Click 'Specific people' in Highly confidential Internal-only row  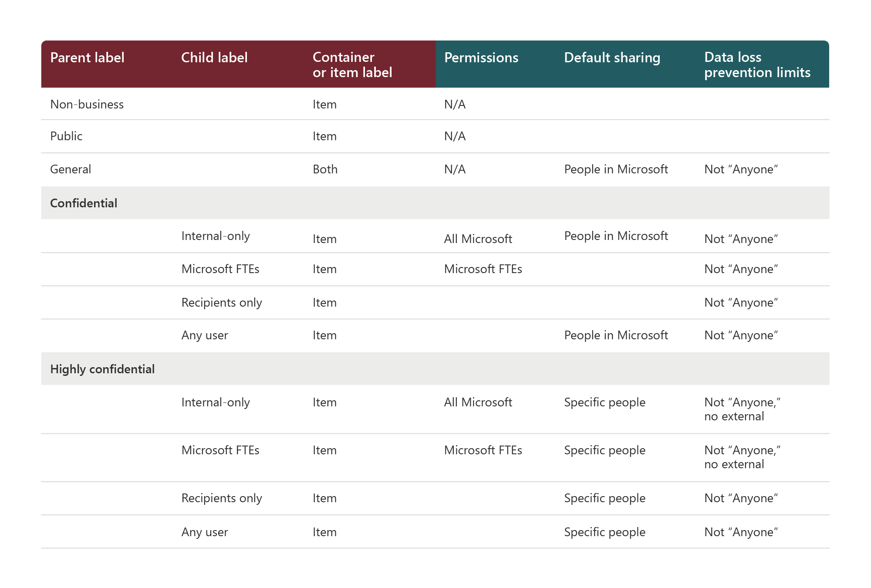(604, 402)
